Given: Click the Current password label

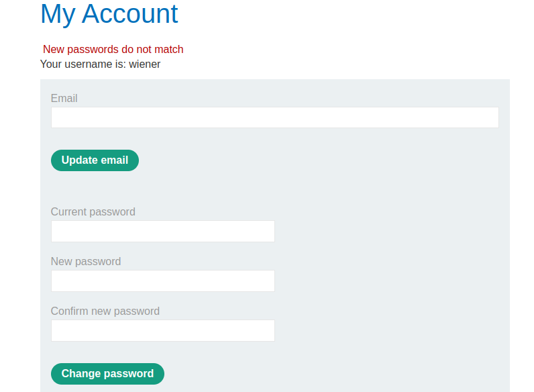Looking at the screenshot, I should click(93, 211).
